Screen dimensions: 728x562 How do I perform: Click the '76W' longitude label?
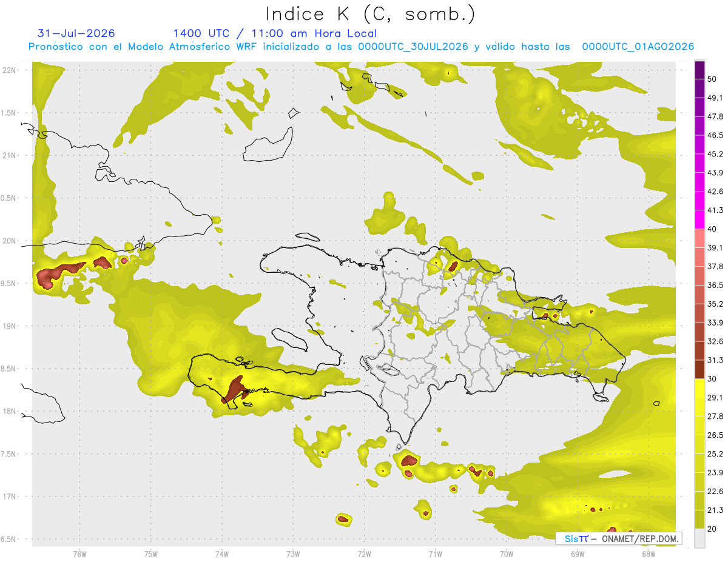[79, 554]
